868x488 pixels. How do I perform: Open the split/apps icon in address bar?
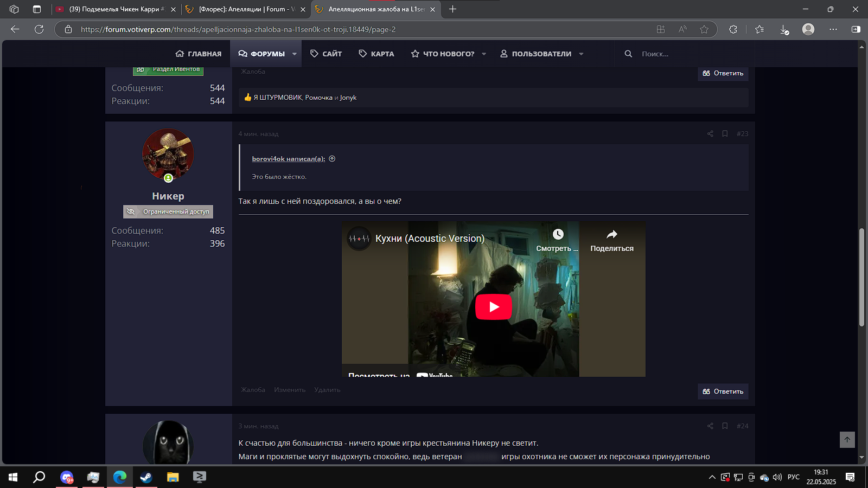point(661,29)
